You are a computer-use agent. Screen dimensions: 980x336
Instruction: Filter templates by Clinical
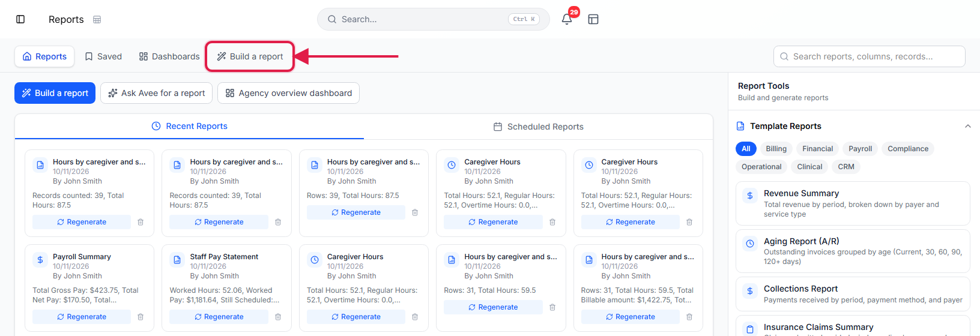(x=809, y=167)
